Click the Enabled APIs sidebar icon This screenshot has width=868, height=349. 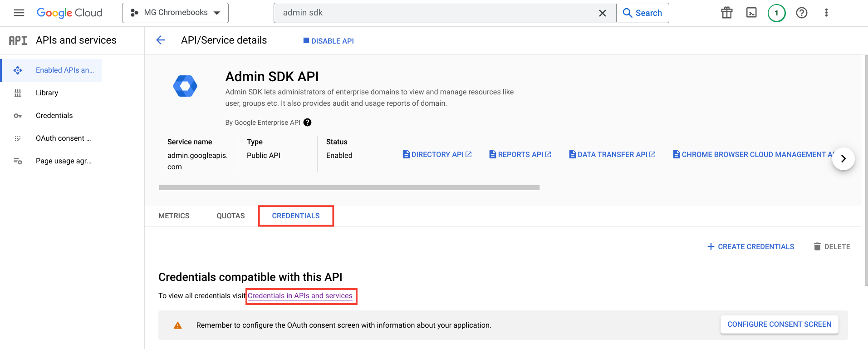pyautogui.click(x=18, y=70)
